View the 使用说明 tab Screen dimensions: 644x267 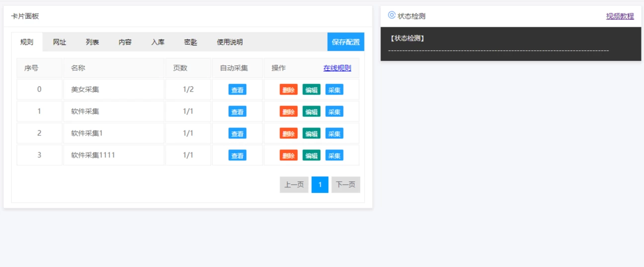[230, 42]
